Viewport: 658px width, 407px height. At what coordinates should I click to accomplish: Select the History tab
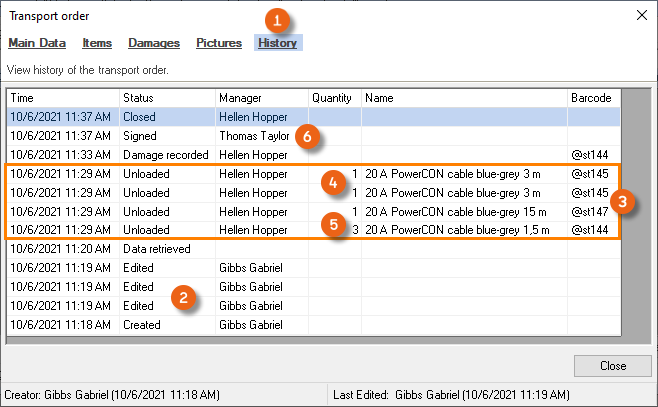(277, 43)
